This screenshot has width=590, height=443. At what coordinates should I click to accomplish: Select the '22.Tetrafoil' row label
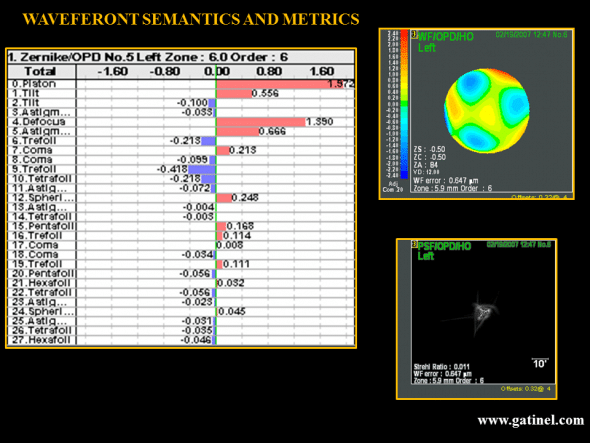tap(42, 292)
